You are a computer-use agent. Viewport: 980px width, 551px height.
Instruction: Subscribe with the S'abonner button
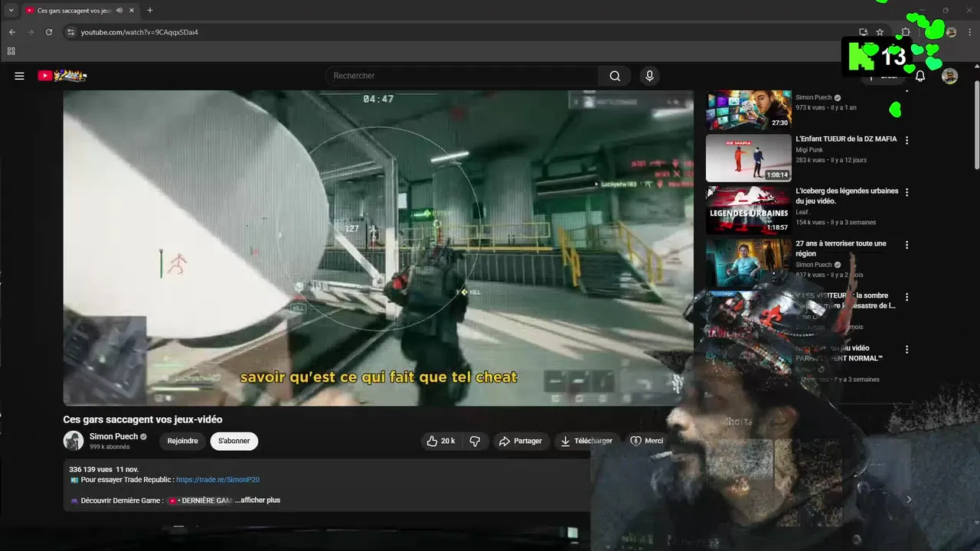234,441
